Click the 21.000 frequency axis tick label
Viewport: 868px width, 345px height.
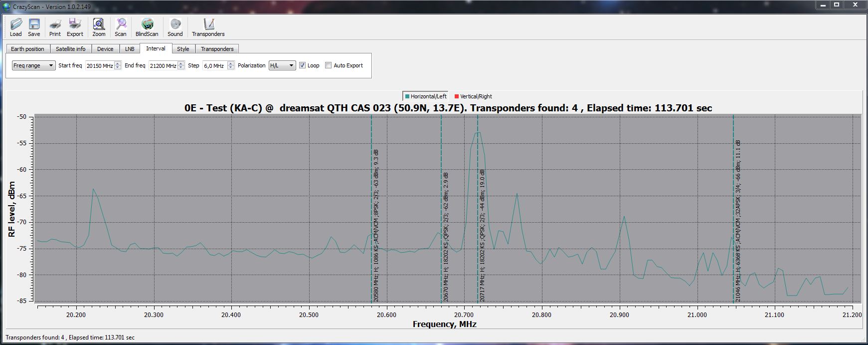click(697, 315)
